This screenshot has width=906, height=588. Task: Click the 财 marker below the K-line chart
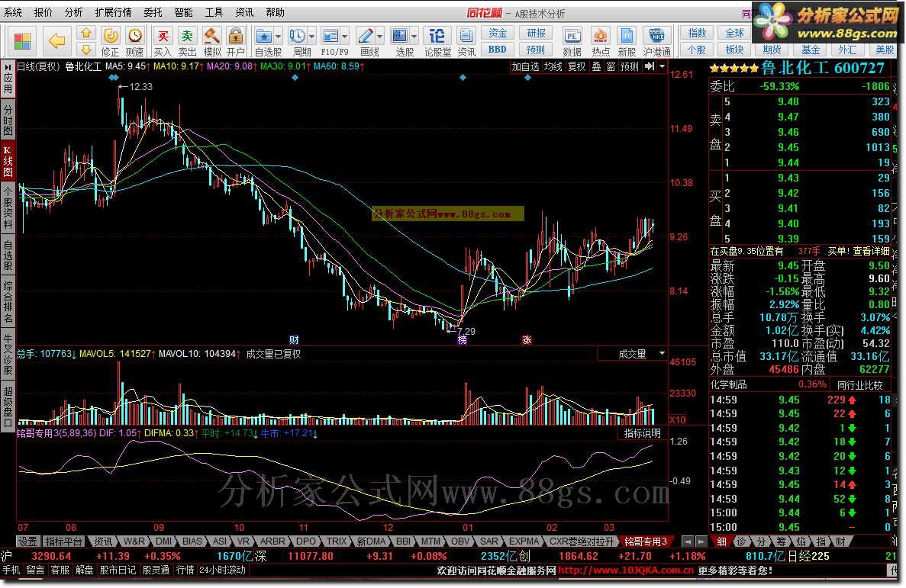[294, 339]
